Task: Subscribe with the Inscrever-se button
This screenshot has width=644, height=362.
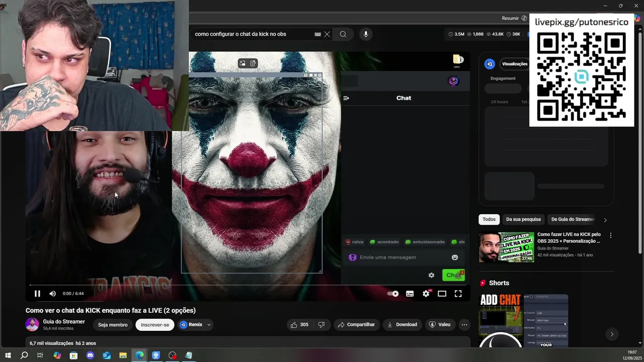Action: (155, 325)
